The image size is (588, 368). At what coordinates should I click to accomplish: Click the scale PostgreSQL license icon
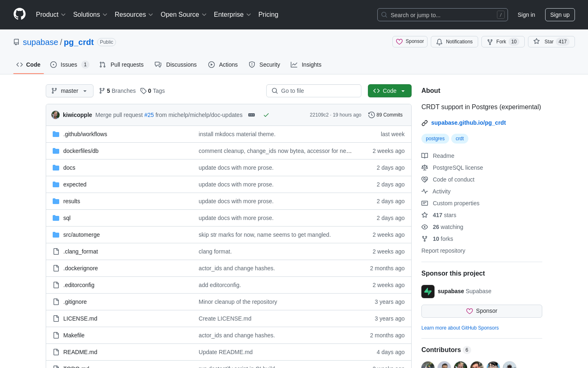[425, 168]
